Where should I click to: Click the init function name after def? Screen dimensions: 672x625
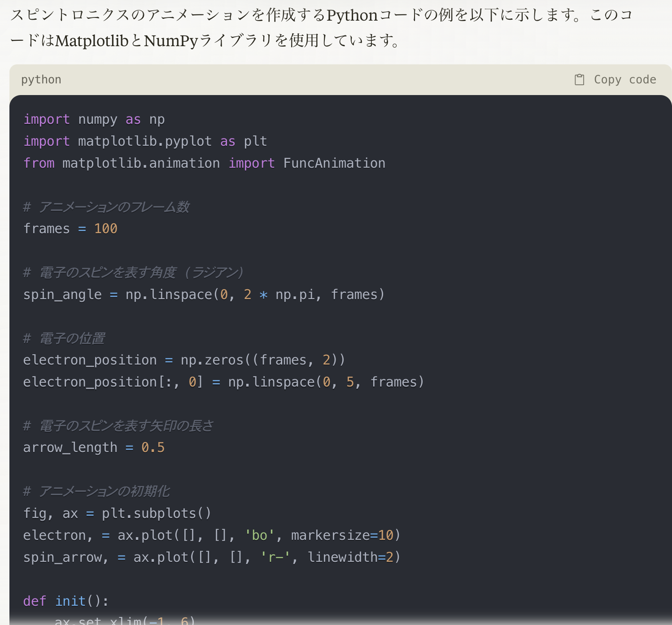coord(70,601)
